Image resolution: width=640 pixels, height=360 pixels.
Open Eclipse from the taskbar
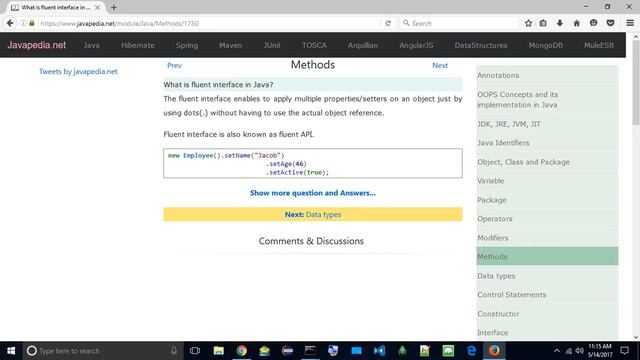point(287,351)
